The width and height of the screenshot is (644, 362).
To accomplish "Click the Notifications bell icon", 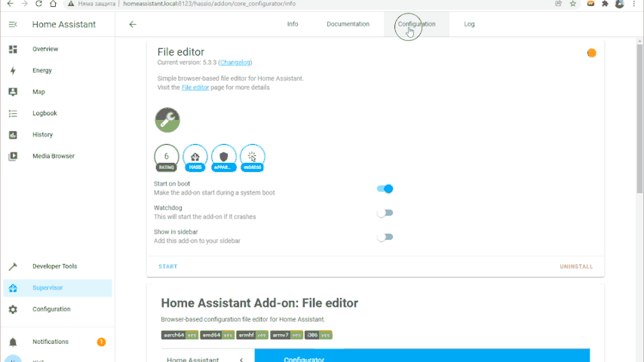I will [13, 342].
